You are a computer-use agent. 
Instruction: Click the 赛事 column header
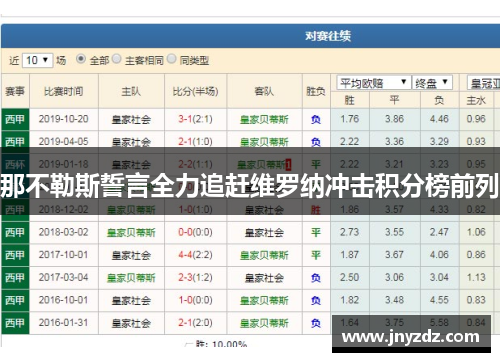15,91
